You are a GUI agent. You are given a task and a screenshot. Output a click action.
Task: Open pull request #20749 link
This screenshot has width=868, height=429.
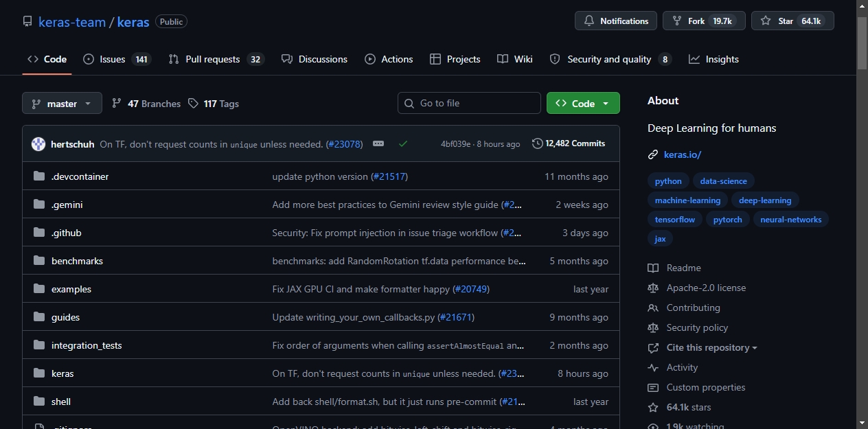[x=472, y=289]
